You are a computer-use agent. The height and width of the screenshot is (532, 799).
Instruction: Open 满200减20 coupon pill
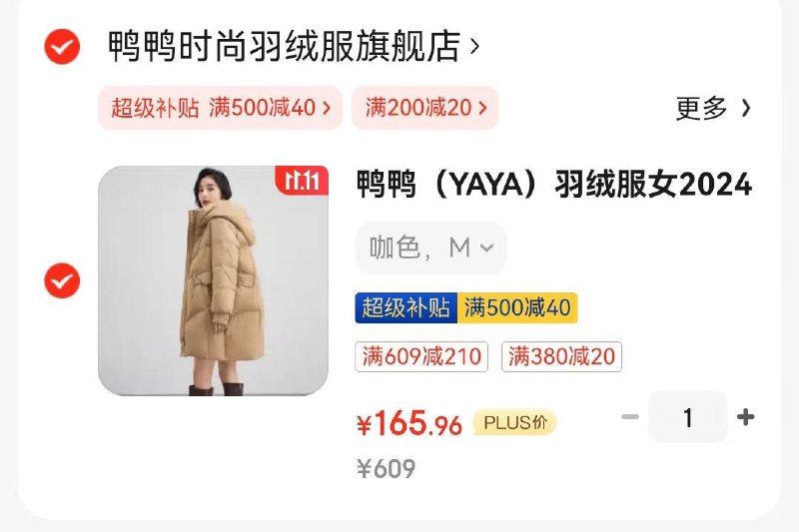click(x=425, y=108)
